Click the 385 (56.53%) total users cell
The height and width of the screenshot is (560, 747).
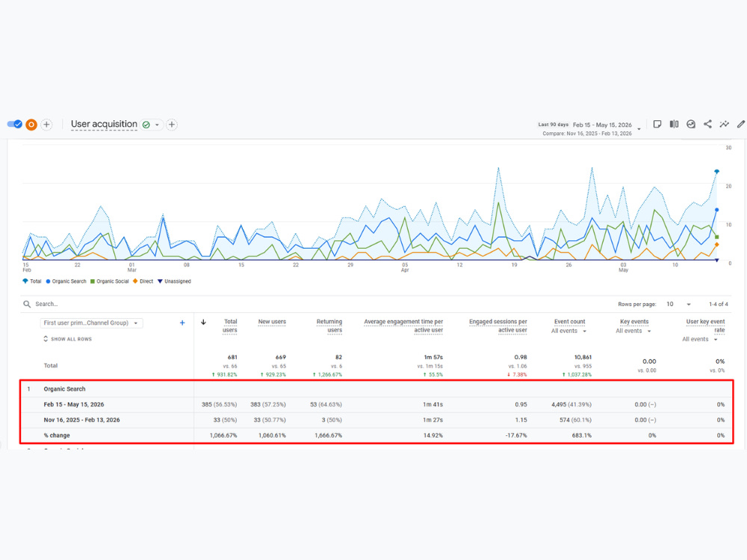219,405
